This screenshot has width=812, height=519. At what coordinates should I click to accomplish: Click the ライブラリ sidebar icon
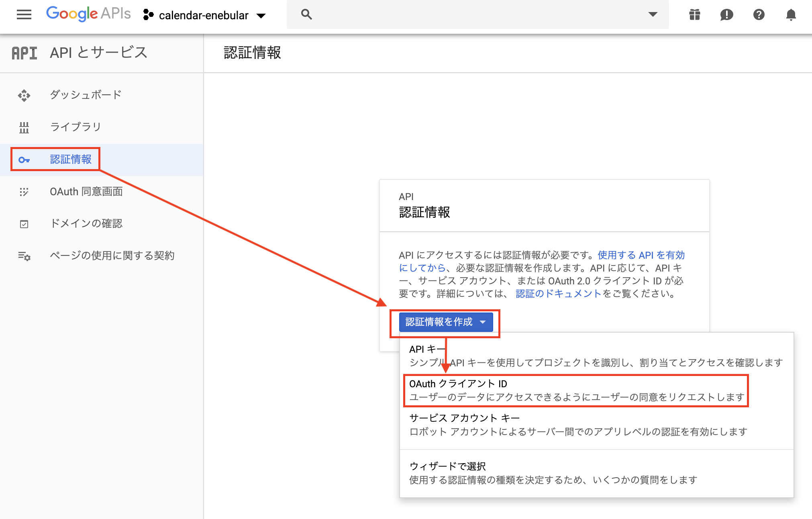(24, 128)
